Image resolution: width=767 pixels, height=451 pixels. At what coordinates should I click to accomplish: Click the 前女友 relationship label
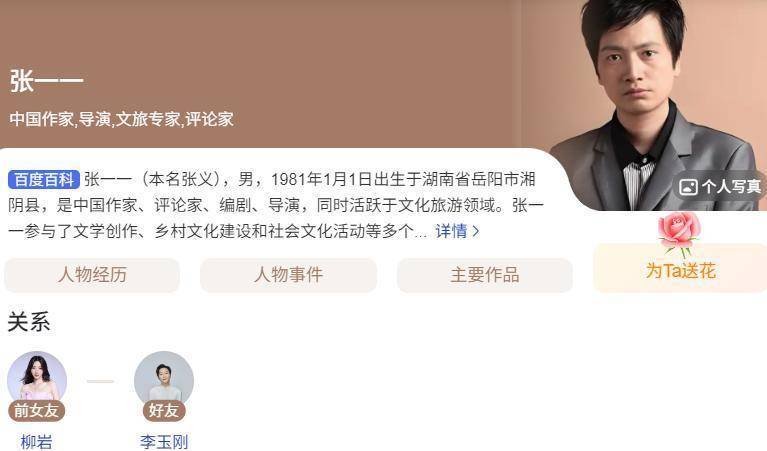pyautogui.click(x=37, y=410)
